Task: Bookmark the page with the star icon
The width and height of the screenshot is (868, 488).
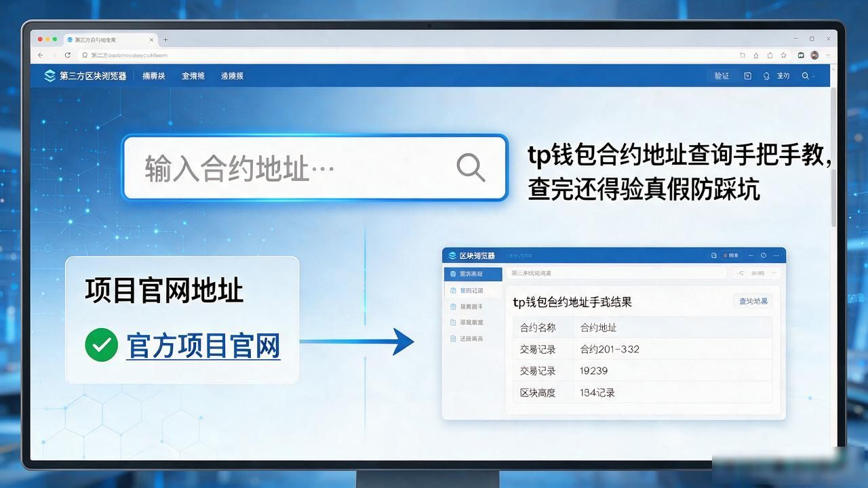Action: [x=783, y=55]
